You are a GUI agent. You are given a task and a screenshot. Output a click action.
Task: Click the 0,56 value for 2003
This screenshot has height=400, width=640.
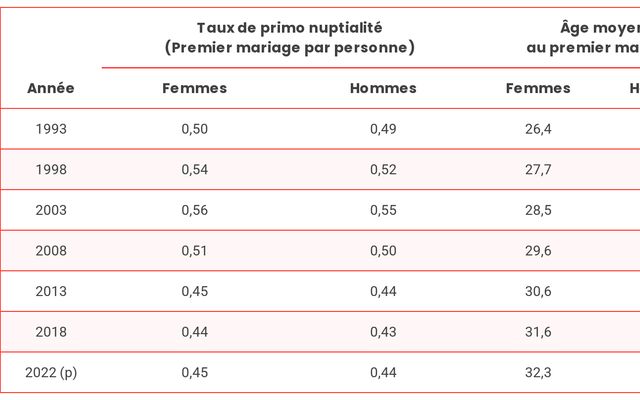[195, 210]
